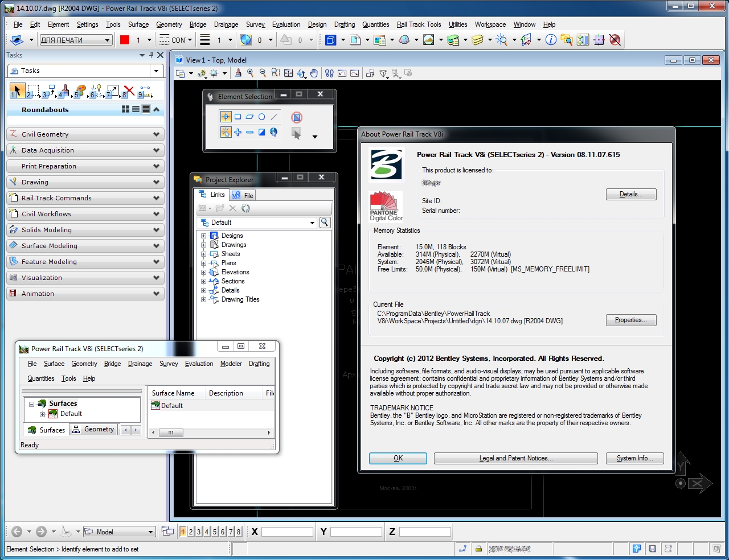
Task: Toggle view 1 button in view toggles
Action: click(183, 532)
